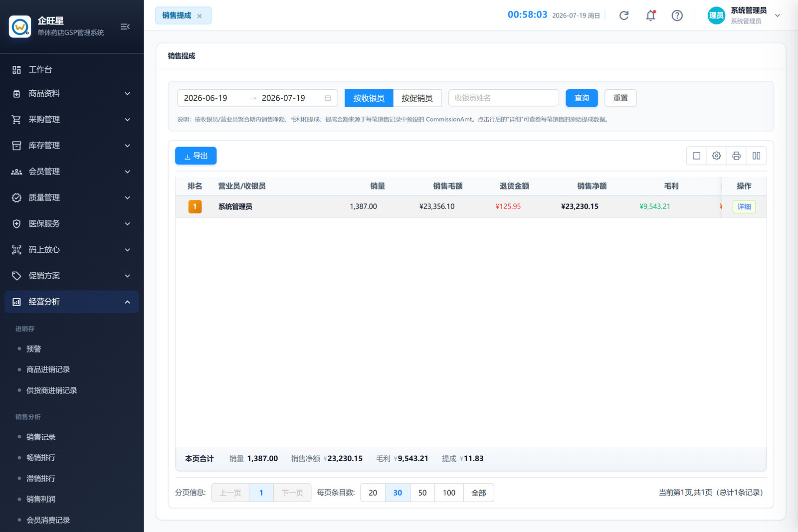Screen dimensions: 798x532
Task: Click the 导出 export button
Action: 196,156
